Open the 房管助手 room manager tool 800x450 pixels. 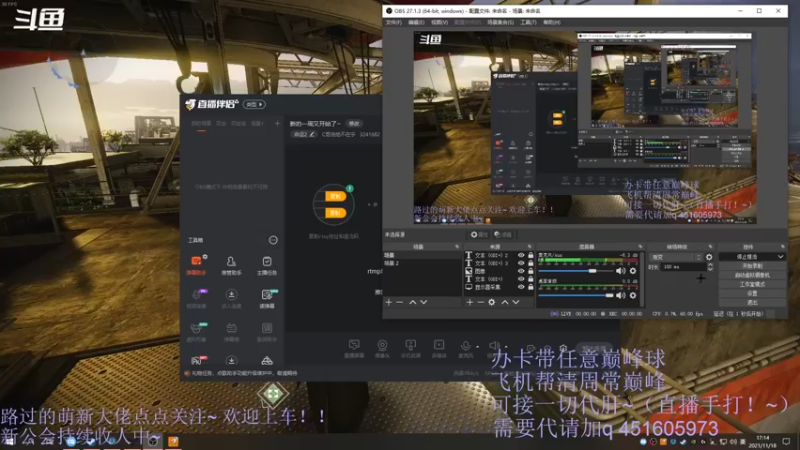click(x=231, y=265)
